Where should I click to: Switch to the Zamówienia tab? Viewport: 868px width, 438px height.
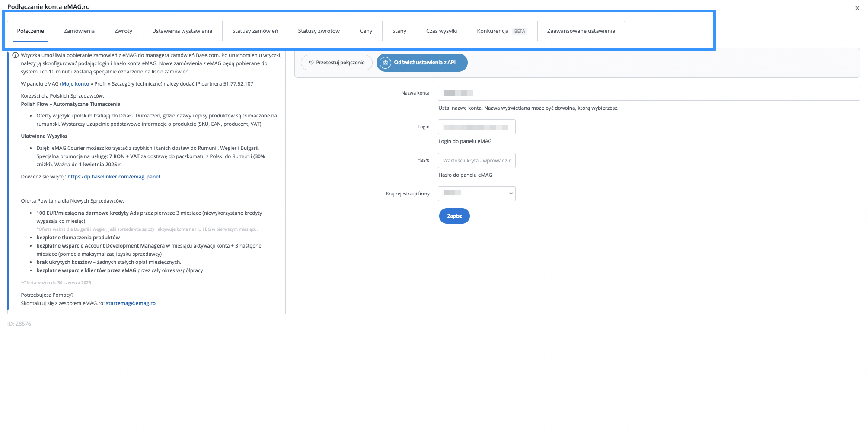tap(79, 31)
